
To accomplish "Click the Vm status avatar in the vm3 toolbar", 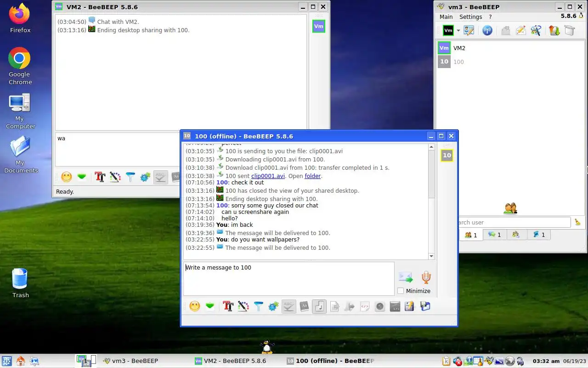I will [x=448, y=30].
